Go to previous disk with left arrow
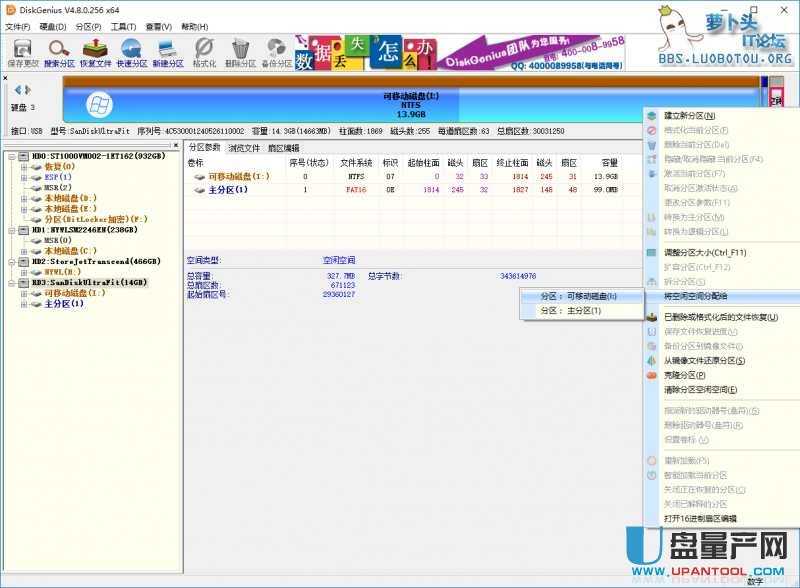800x588 pixels. (x=17, y=90)
